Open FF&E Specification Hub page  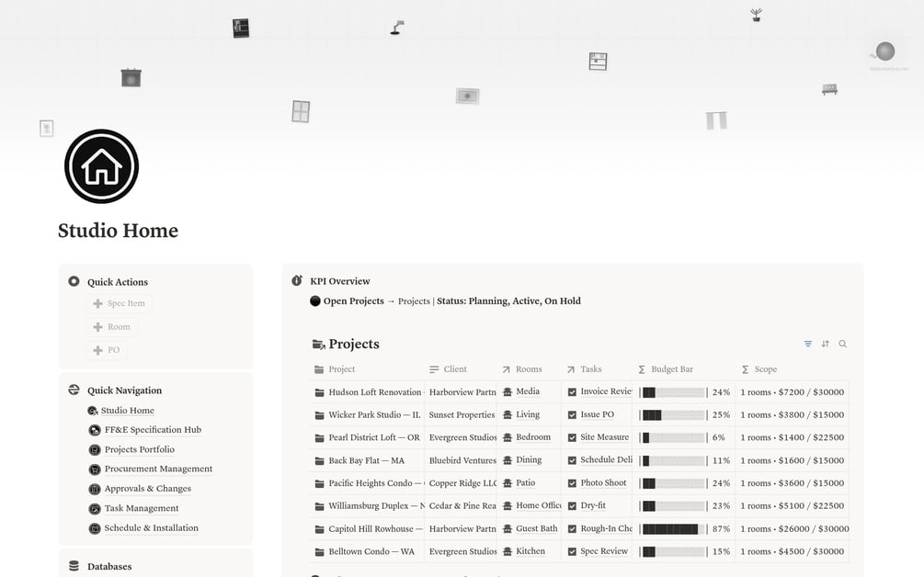coord(153,430)
